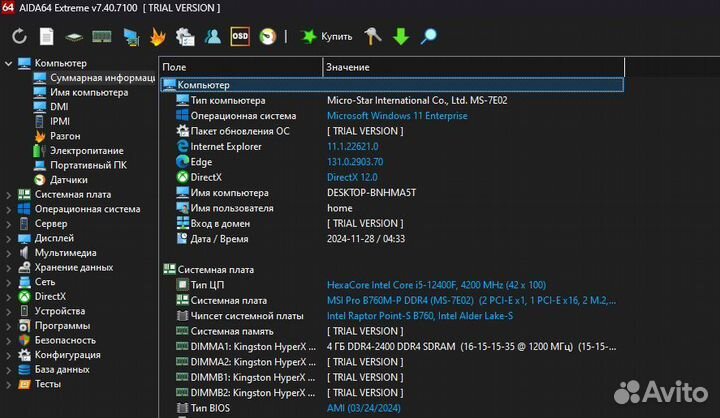Expand the Операционная система tree node

(8, 209)
